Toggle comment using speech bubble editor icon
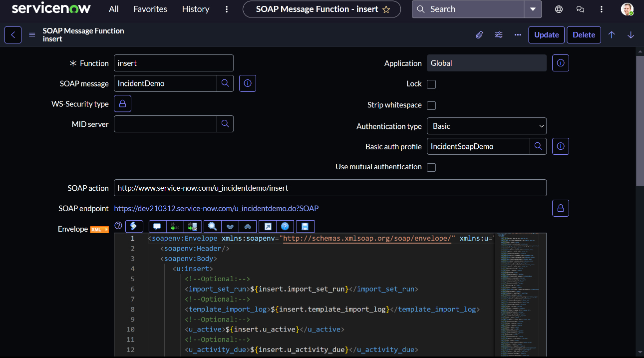644x358 pixels. tap(157, 226)
